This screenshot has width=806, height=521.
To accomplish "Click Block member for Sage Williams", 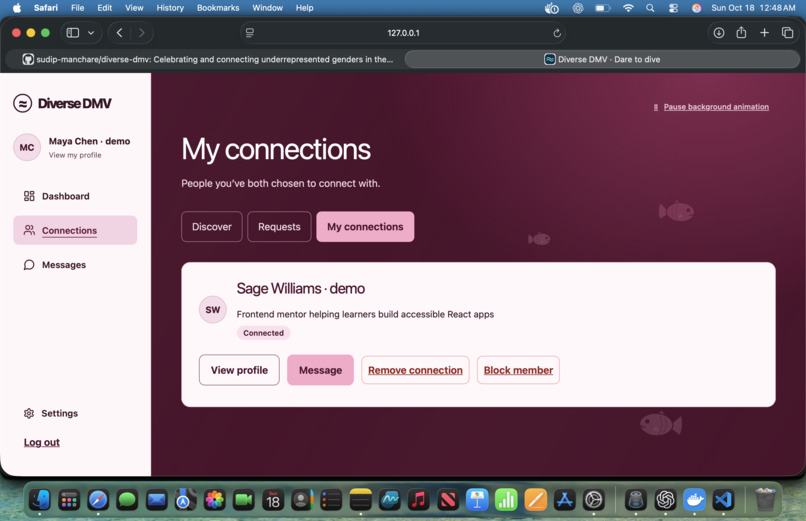I will pos(518,370).
